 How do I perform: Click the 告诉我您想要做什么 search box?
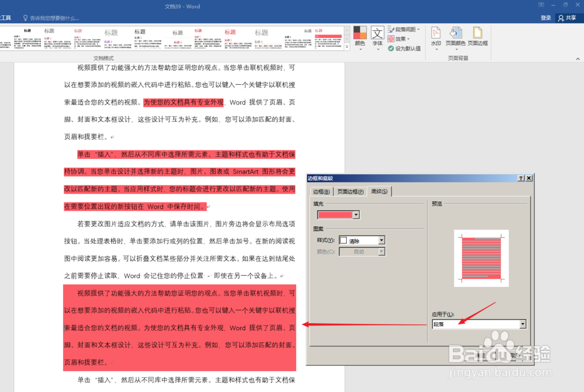pyautogui.click(x=51, y=18)
